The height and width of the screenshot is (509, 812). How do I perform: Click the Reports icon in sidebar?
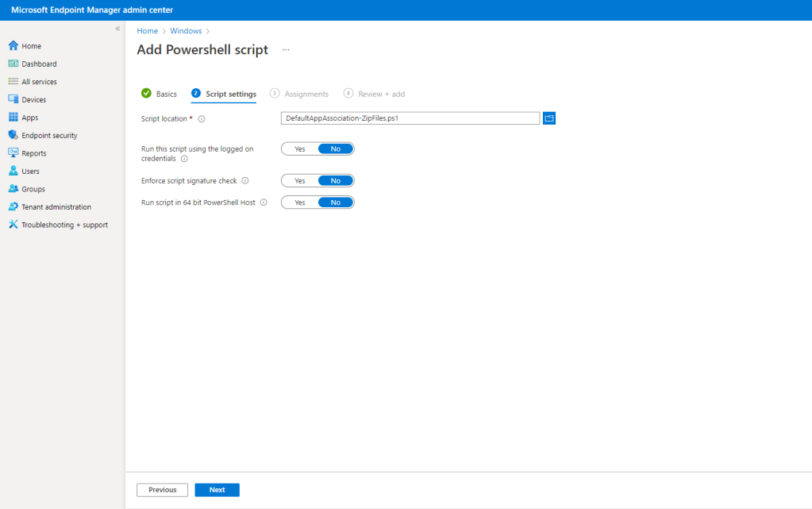[13, 153]
